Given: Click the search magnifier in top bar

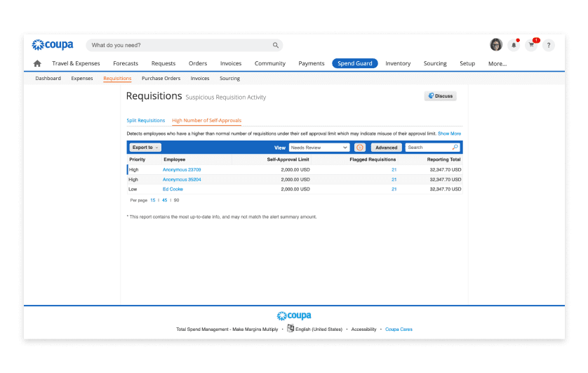Looking at the screenshot, I should (276, 45).
